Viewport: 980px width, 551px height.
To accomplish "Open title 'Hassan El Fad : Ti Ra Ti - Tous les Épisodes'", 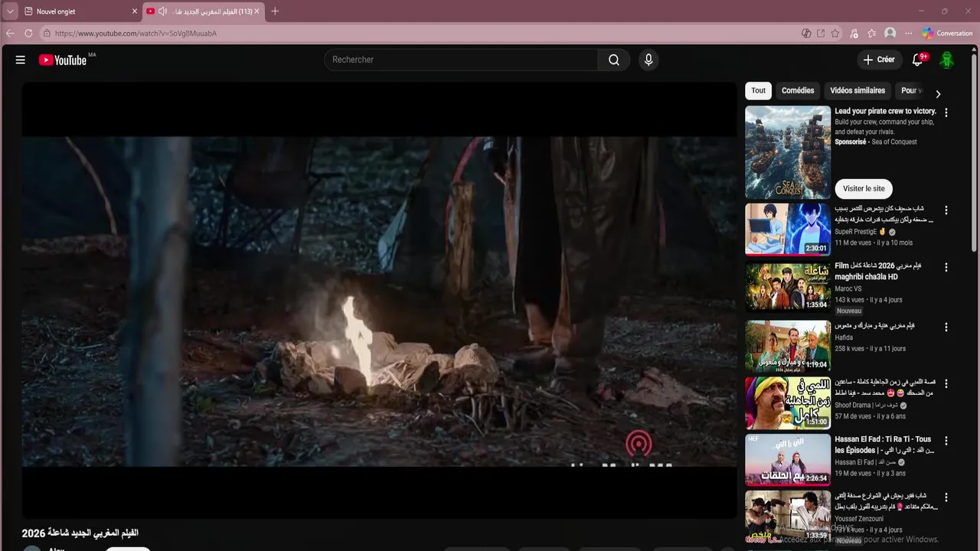I will pyautogui.click(x=884, y=445).
